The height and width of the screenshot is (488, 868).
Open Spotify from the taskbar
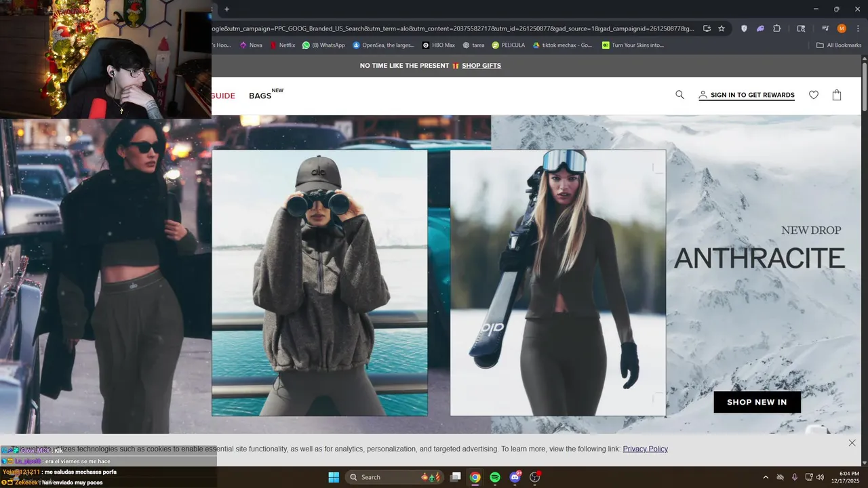click(x=495, y=477)
